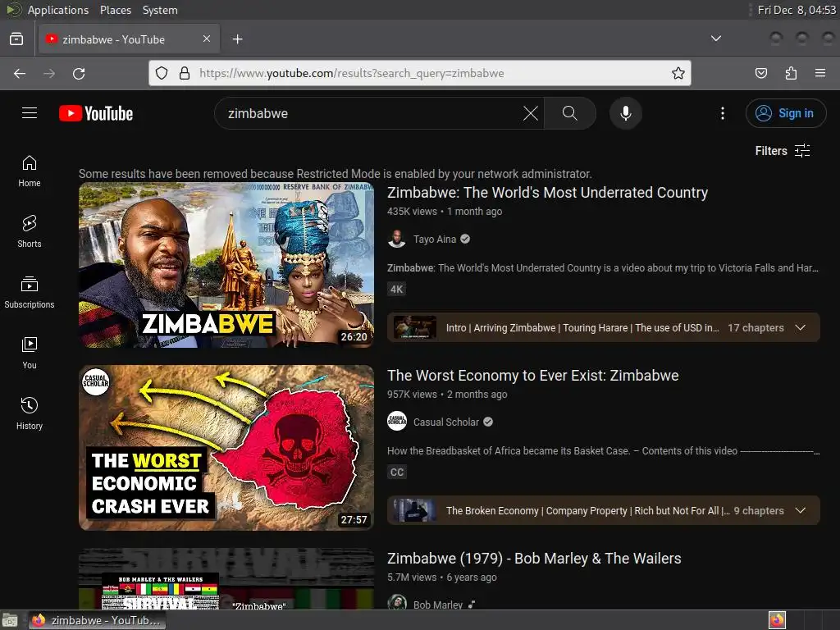Click the zimbabwe - YouTub... taskbar window button
This screenshot has height=630, width=840.
pyautogui.click(x=97, y=620)
